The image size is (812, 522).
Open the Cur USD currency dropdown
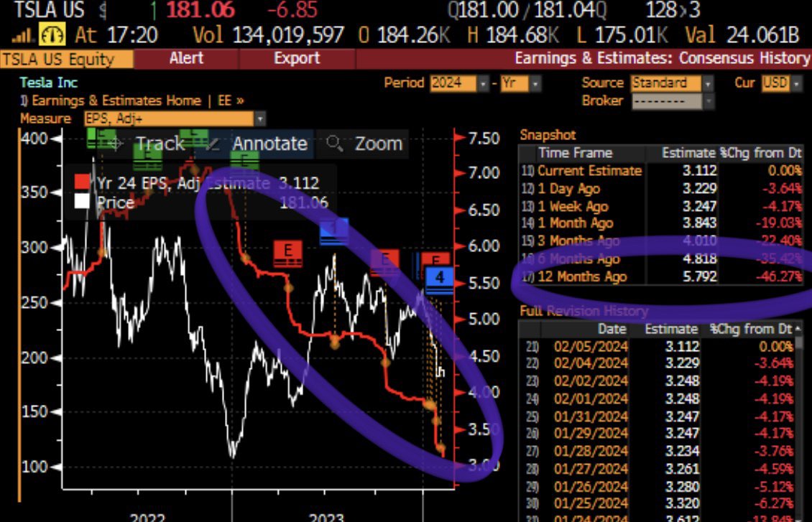click(x=781, y=83)
